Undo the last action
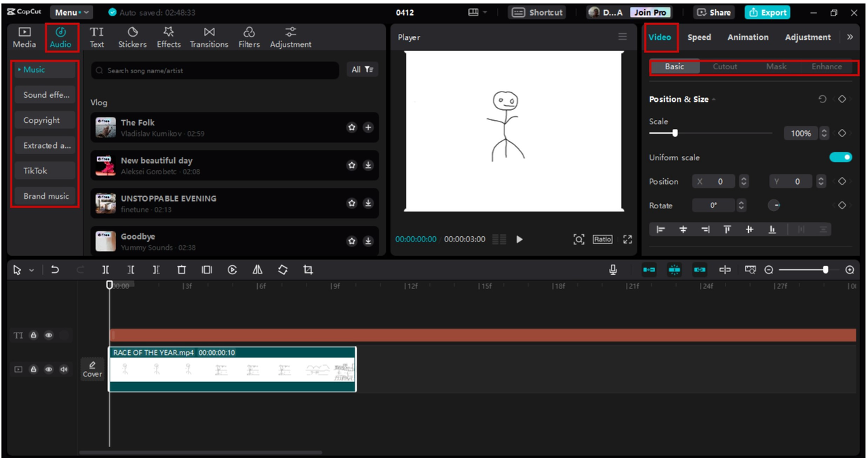Image resolution: width=868 pixels, height=458 pixels. pyautogui.click(x=55, y=270)
